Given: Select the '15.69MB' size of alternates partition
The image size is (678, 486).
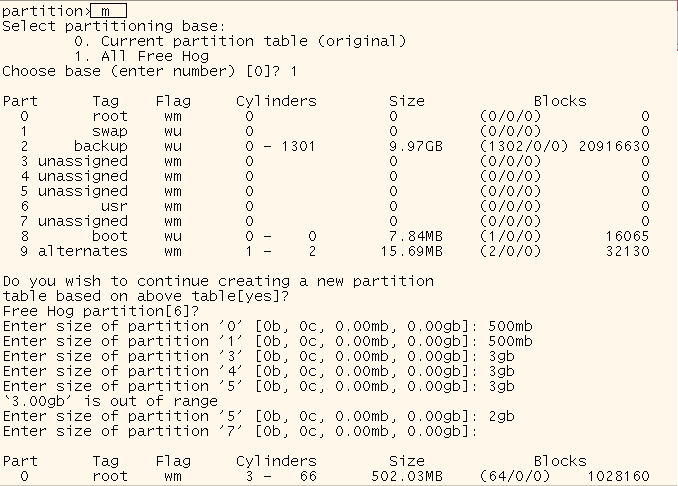Looking at the screenshot, I should [411, 251].
